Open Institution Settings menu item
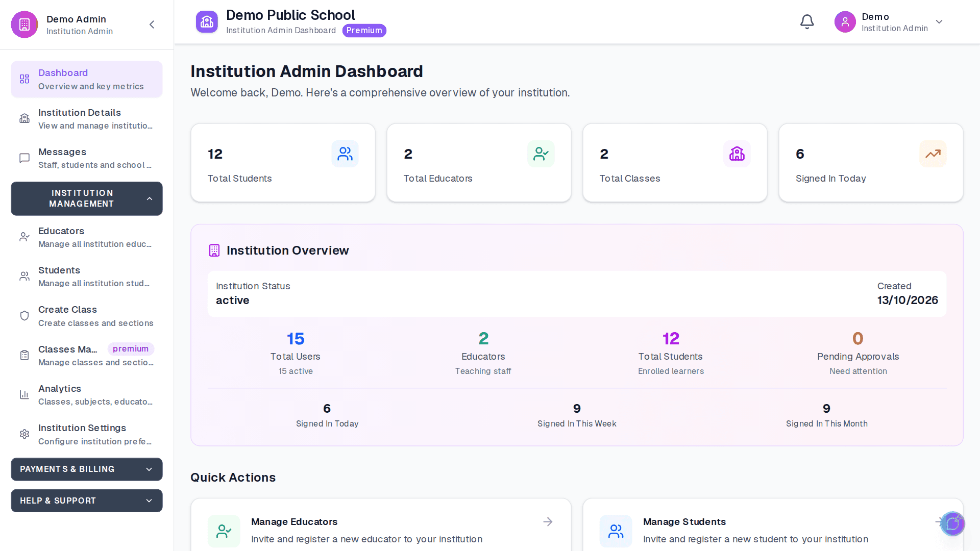Screen dimensions: 980x551 point(87,434)
